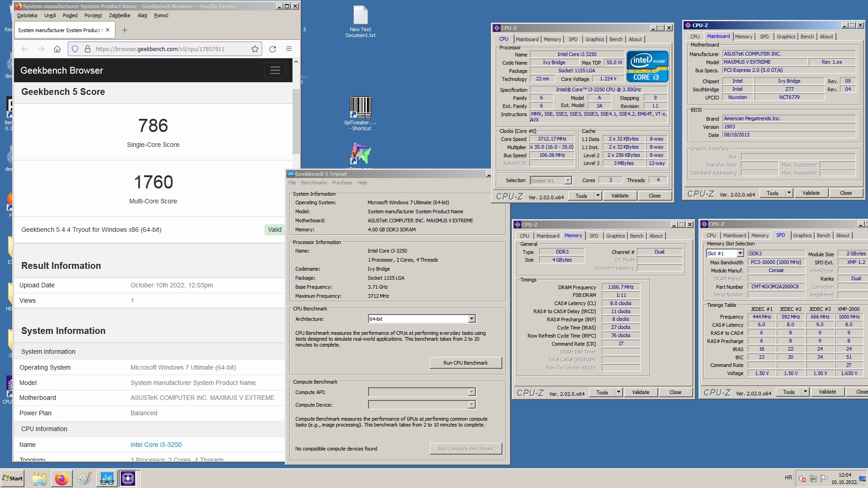Image resolution: width=868 pixels, height=488 pixels.
Task: Click the Action Center flag tray icon
Action: click(824, 479)
